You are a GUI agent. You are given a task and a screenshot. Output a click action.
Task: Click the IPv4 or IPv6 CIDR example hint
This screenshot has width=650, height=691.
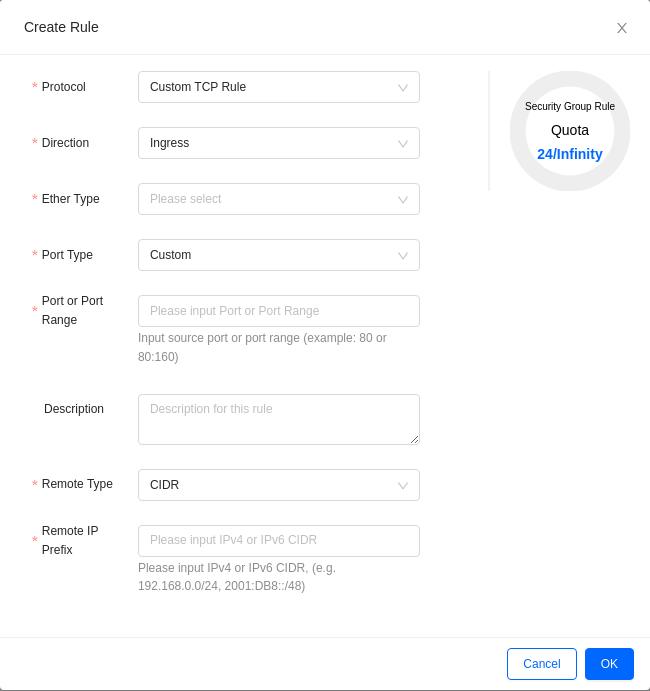[237, 577]
